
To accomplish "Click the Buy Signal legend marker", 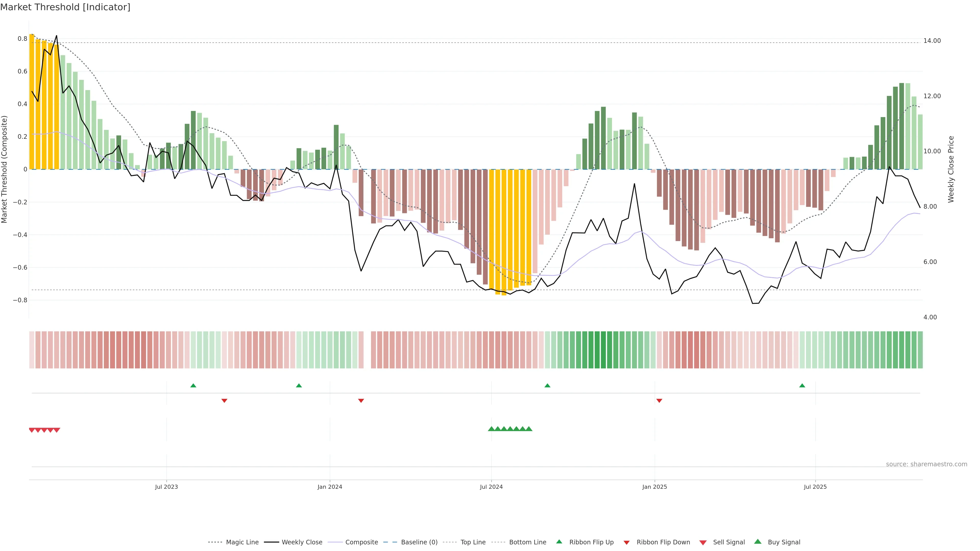I will click(757, 542).
